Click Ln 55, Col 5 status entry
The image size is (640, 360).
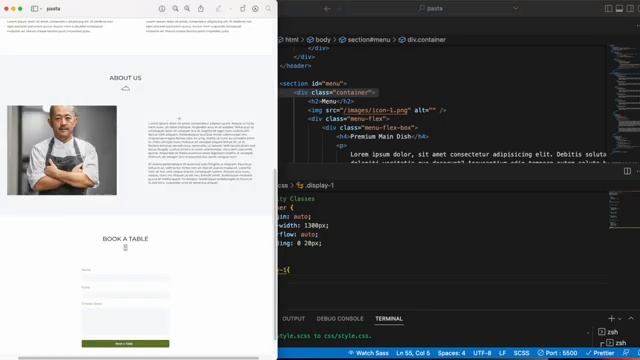pos(413,353)
